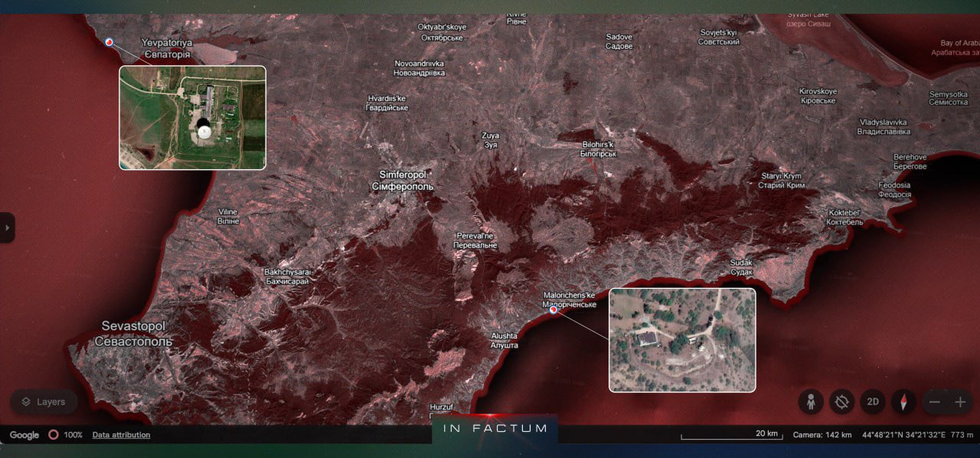Click the Yevpatoriya map label
Image resolution: width=980 pixels, height=458 pixels.
point(167,49)
